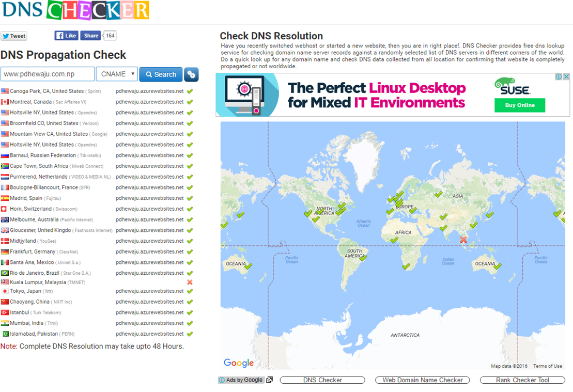Click the Ads by Google label
This screenshot has height=392, width=573.
[x=241, y=380]
